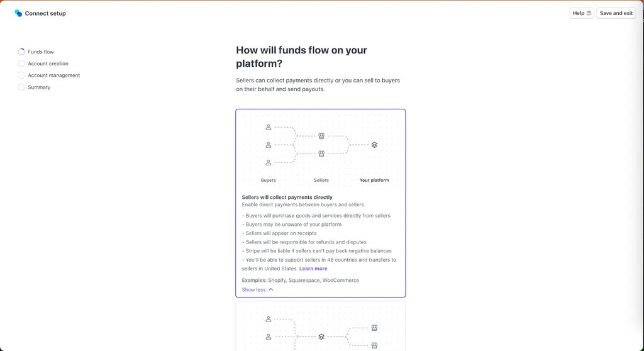Viewport: 644px width, 351px height.
Task: Click the Summary step circle icon
Action: click(x=21, y=87)
